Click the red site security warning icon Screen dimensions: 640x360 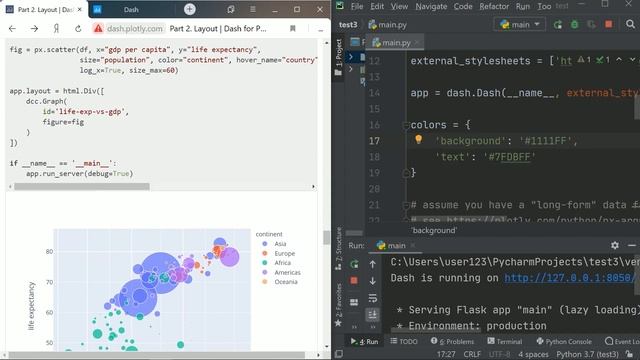(x=98, y=29)
